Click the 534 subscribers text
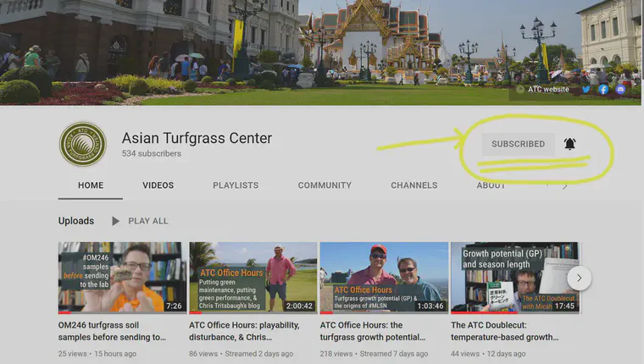Viewport: 644px width, 364px height. click(x=151, y=153)
